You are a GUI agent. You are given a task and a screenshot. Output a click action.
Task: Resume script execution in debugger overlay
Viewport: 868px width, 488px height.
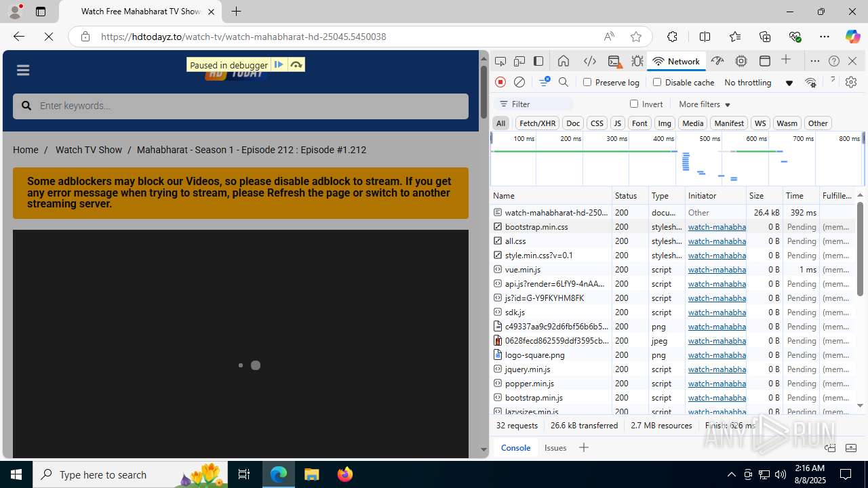278,64
